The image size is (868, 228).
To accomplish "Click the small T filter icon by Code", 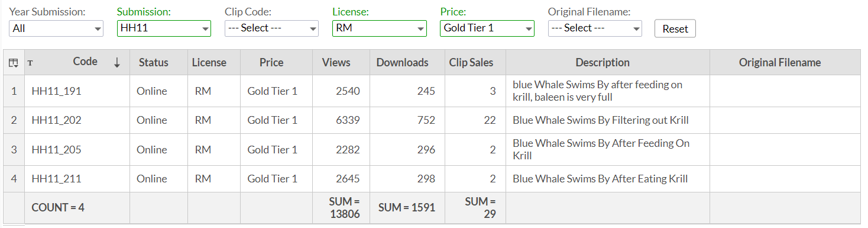I will 30,63.
